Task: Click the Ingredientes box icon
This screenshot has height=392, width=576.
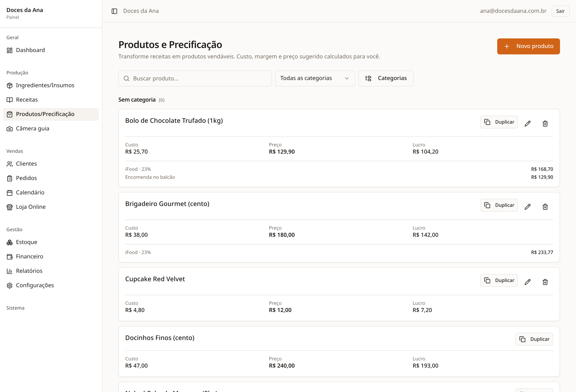Action: [x=10, y=85]
